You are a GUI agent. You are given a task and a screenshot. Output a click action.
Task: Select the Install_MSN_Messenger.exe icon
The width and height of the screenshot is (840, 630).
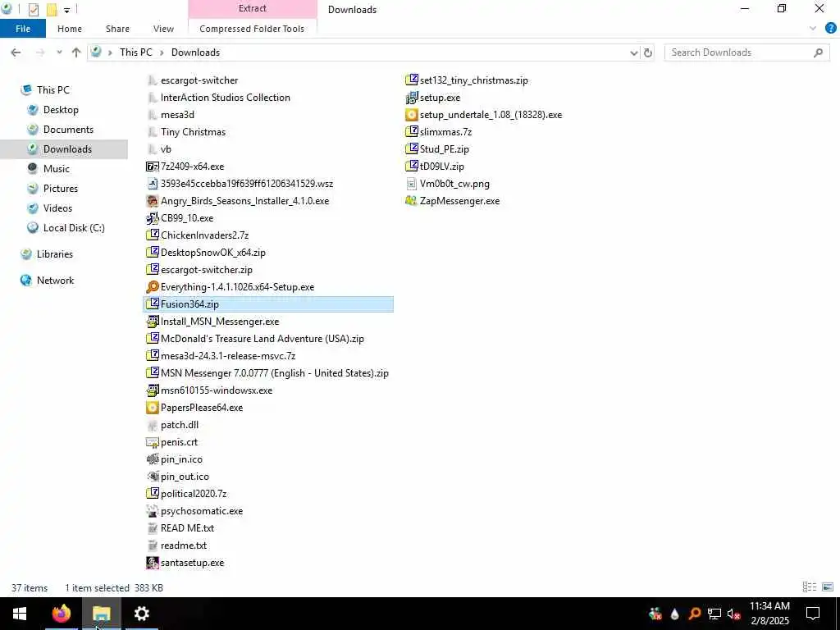click(152, 322)
